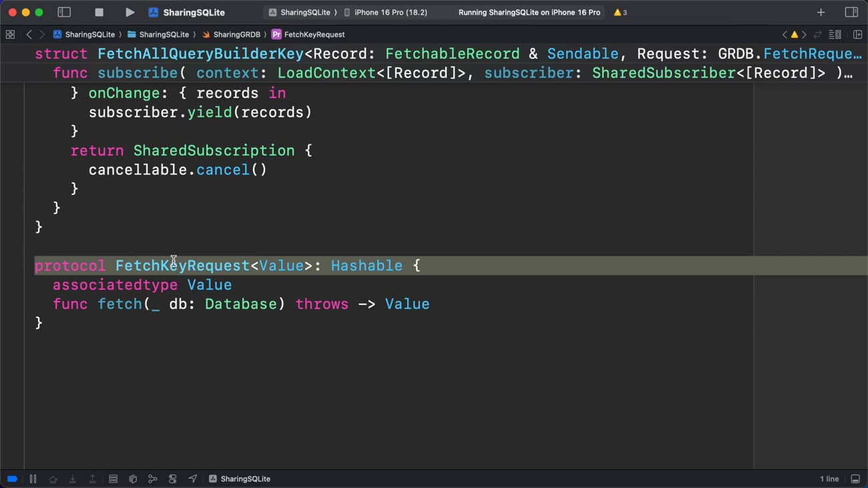Go forward to the next file
This screenshot has height=488, width=868.
coord(41,34)
